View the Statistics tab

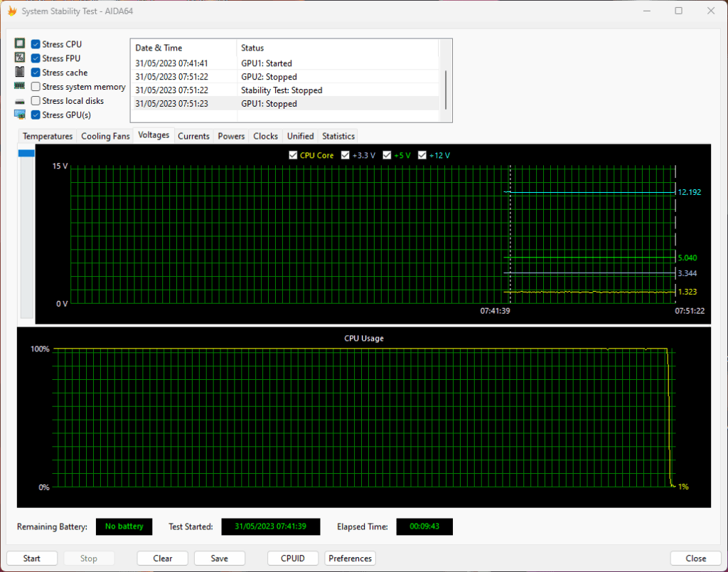338,136
